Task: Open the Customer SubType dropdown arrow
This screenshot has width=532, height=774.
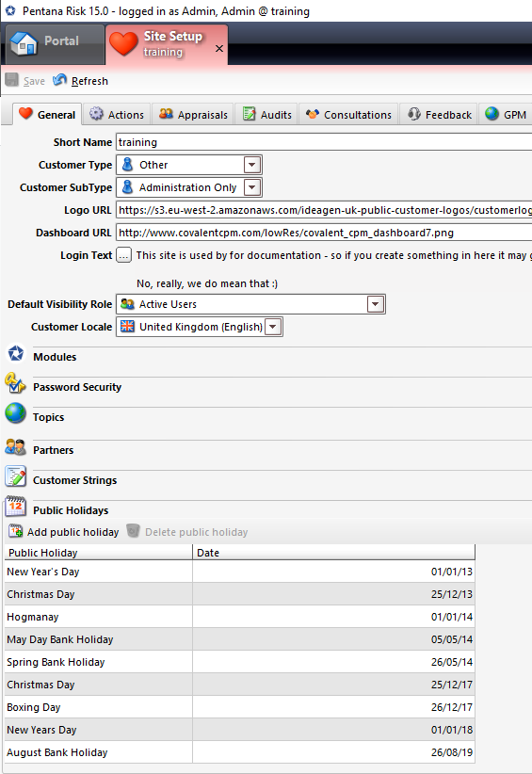Action: click(x=252, y=187)
